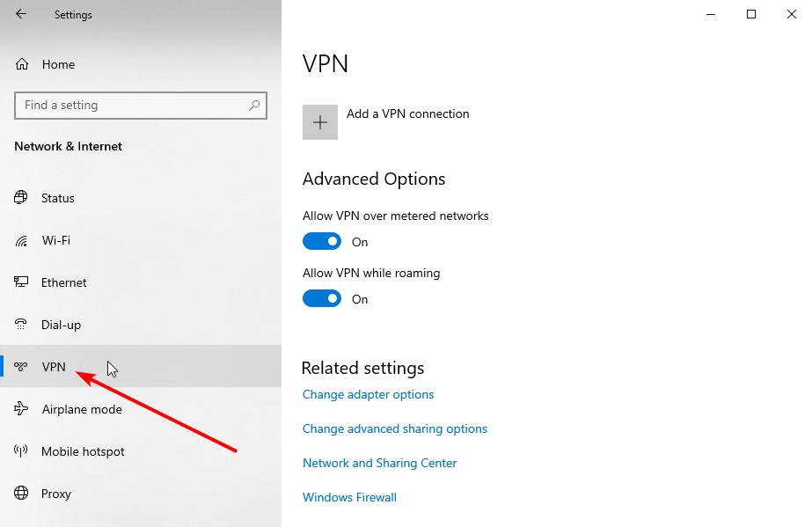Click the Mobile hotspot icon
Image resolution: width=812 pixels, height=527 pixels.
coord(22,451)
